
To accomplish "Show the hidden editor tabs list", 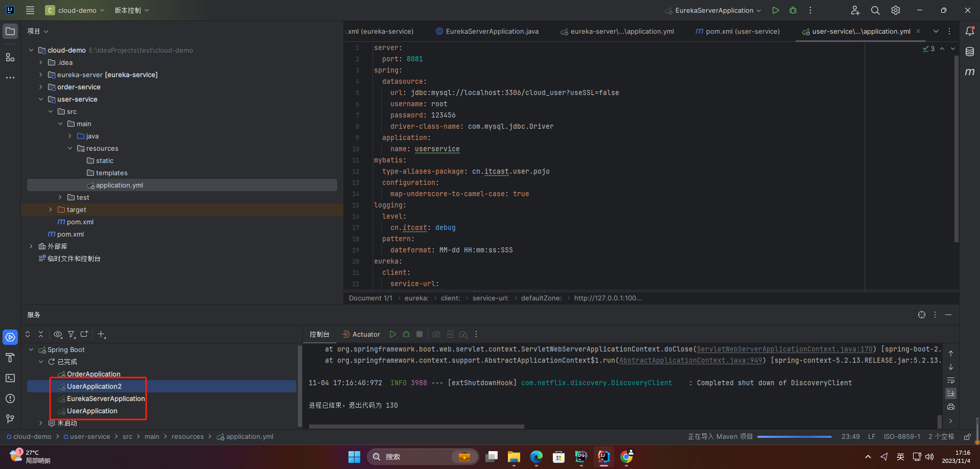I will click(x=936, y=31).
